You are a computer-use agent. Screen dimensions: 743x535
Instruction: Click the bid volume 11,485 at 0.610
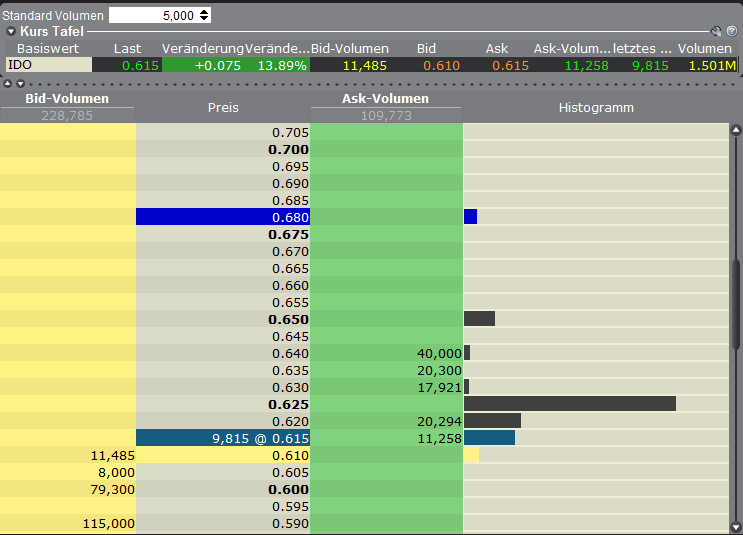point(113,455)
